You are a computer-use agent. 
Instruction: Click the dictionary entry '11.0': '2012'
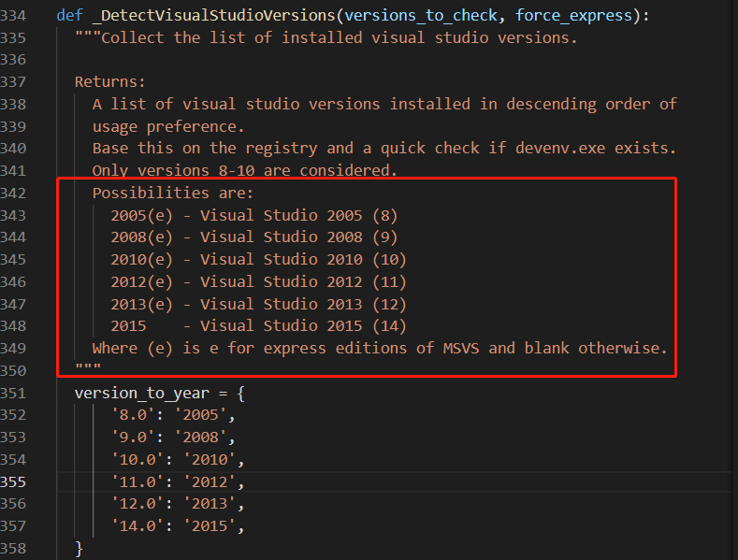point(178,481)
